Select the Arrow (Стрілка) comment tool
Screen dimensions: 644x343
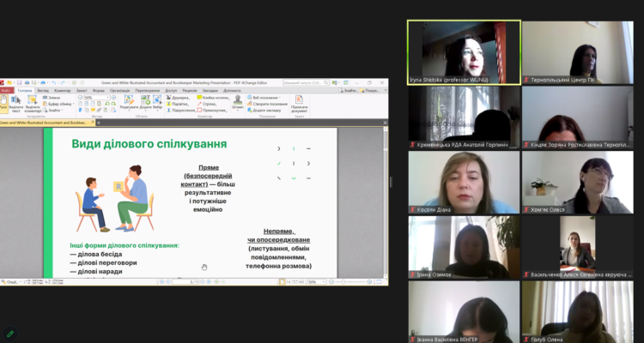207,104
